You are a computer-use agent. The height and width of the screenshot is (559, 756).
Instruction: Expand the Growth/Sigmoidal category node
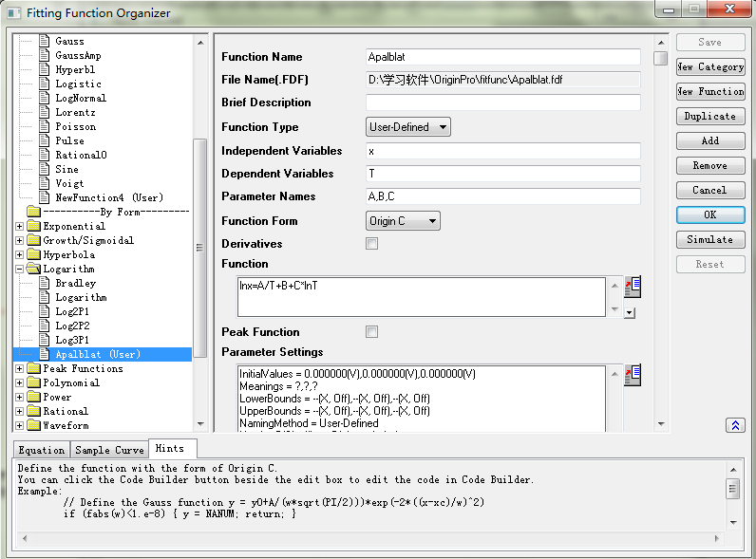tap(19, 240)
